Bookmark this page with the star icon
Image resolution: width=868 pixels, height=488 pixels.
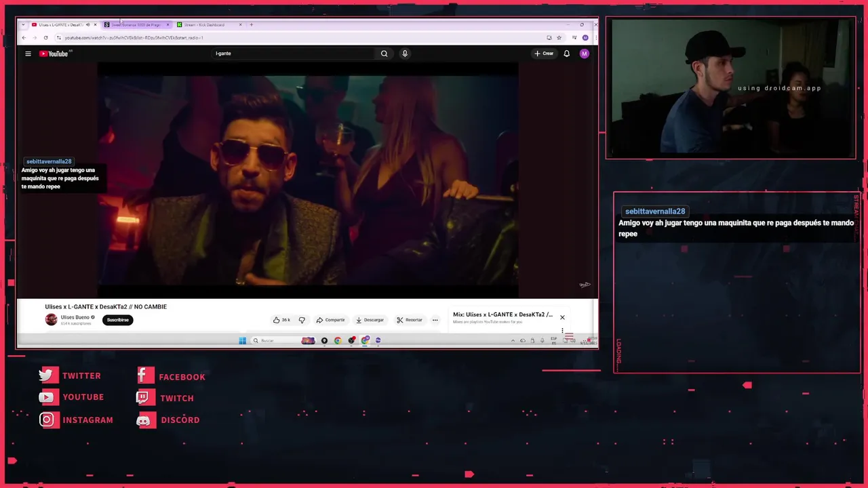tap(559, 38)
